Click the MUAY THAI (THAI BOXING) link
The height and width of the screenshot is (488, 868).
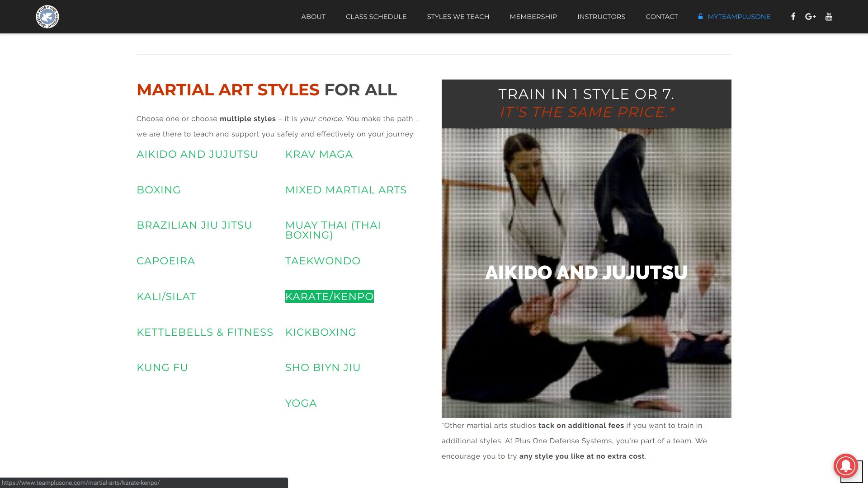(x=333, y=230)
